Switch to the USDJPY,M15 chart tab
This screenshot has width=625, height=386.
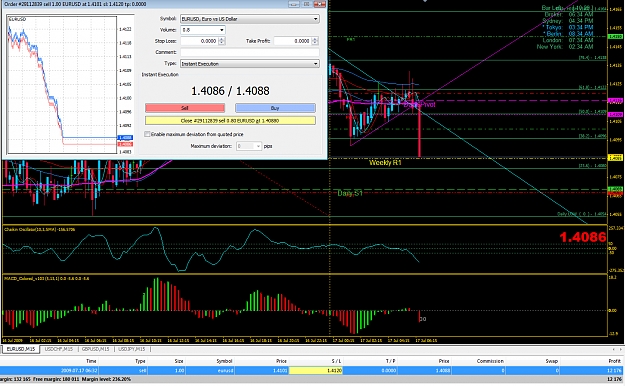[132, 349]
